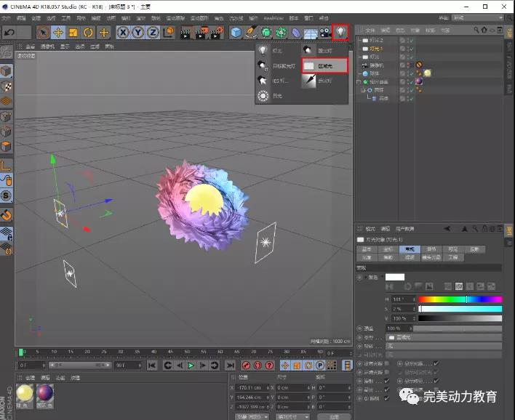This screenshot has width=515, height=420.
Task: Click the camera object toolbar icon
Action: point(325,32)
